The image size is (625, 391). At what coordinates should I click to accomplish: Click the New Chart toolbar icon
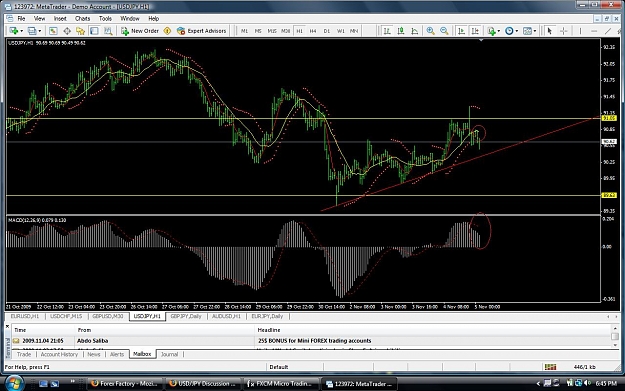[x=14, y=31]
